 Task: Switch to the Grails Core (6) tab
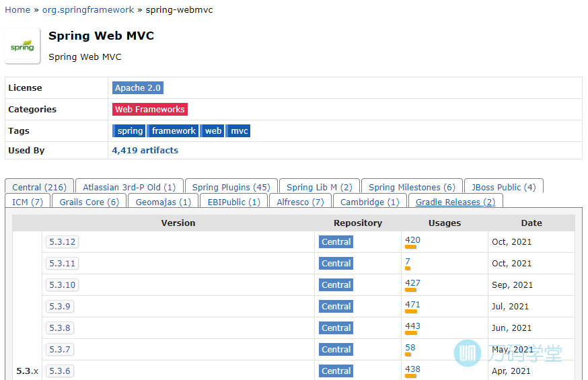(89, 202)
